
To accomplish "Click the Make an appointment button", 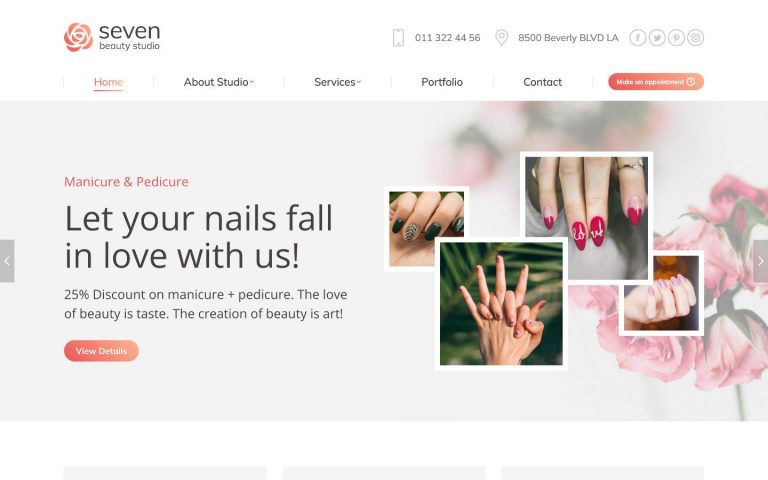I will 656,82.
